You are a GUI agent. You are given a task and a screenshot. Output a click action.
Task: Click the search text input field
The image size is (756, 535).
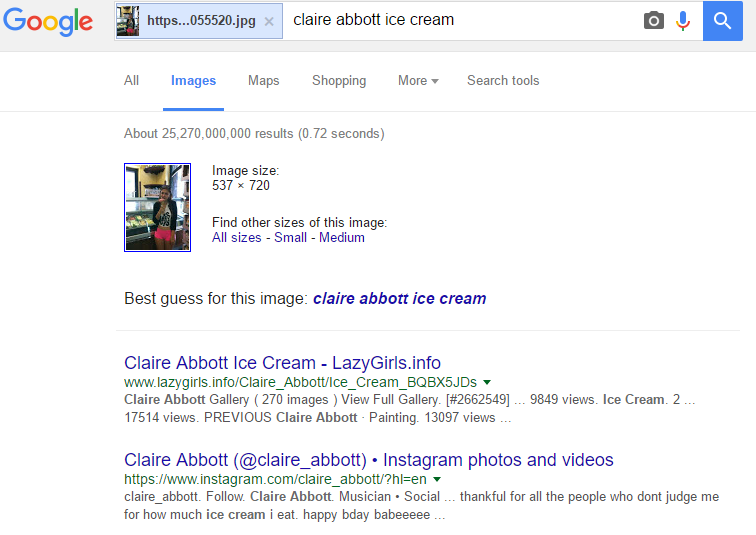click(463, 20)
